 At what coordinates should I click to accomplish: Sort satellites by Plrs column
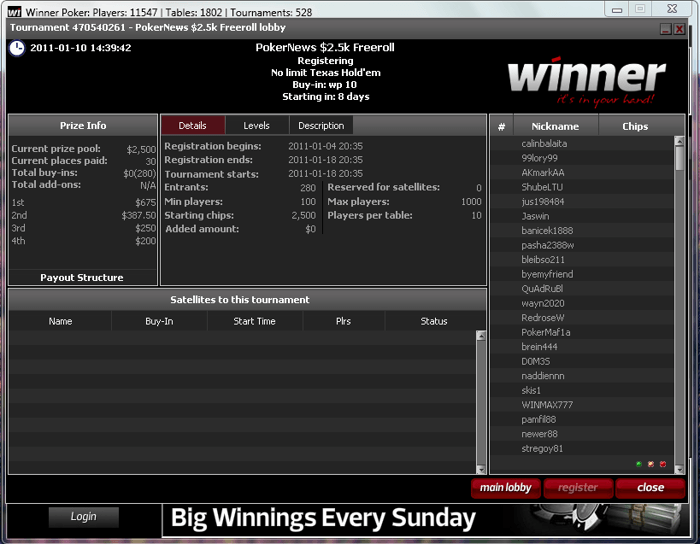pyautogui.click(x=343, y=321)
